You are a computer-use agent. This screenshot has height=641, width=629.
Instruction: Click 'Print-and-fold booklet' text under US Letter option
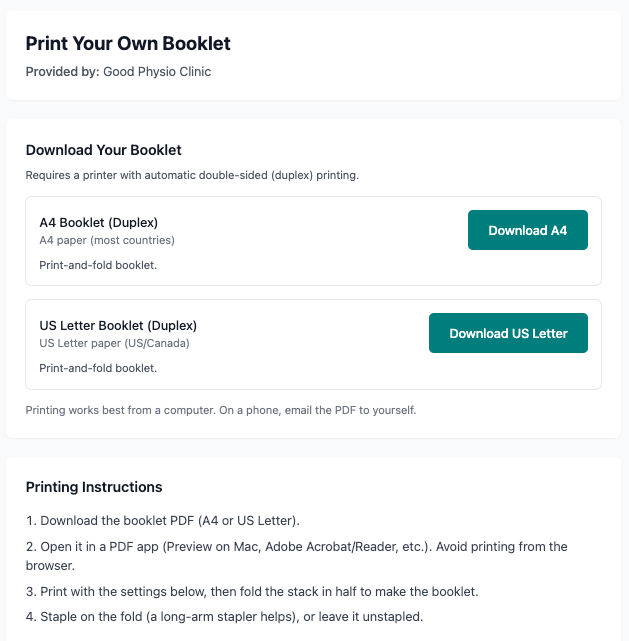(x=98, y=368)
